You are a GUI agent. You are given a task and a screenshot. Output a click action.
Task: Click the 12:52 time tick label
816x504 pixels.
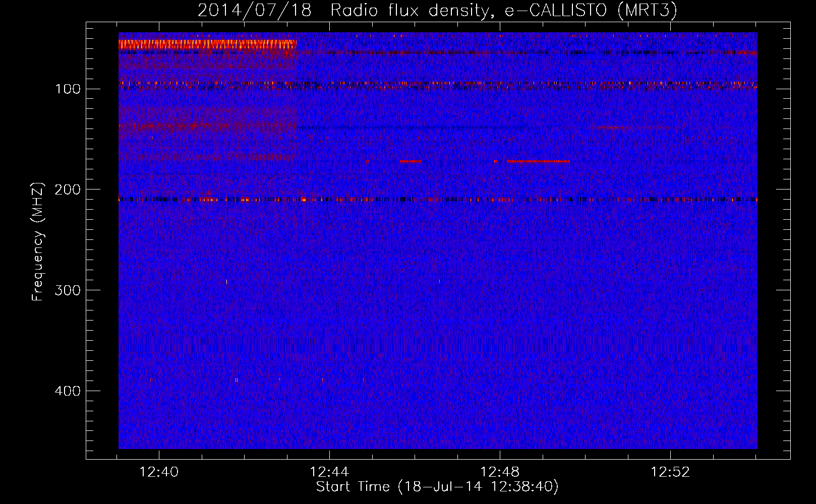pos(670,472)
